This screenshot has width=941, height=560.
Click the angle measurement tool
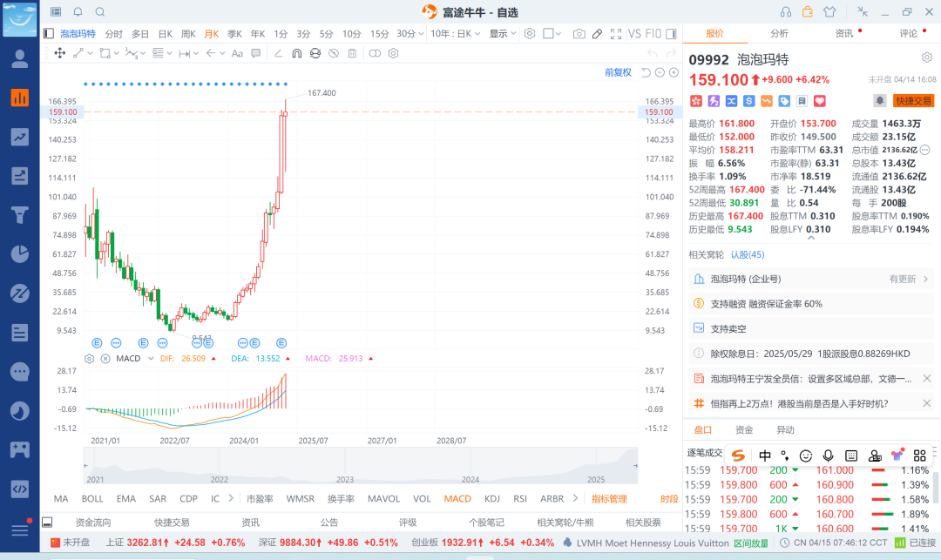click(x=278, y=53)
